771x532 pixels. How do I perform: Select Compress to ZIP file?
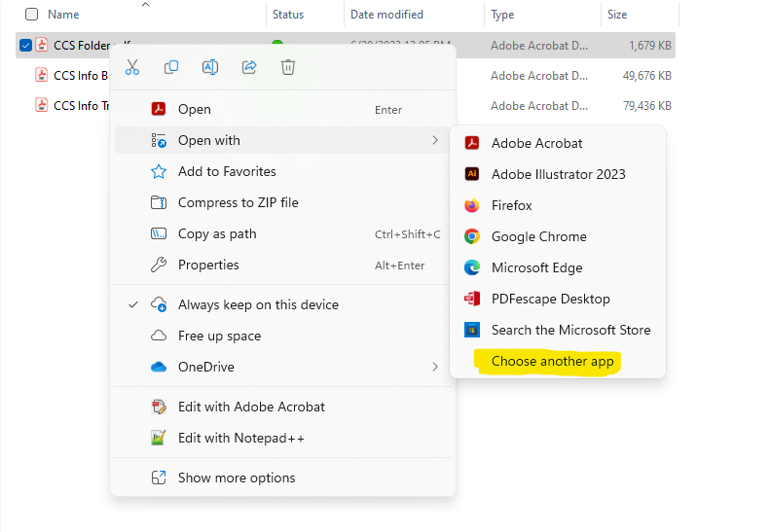coord(238,202)
